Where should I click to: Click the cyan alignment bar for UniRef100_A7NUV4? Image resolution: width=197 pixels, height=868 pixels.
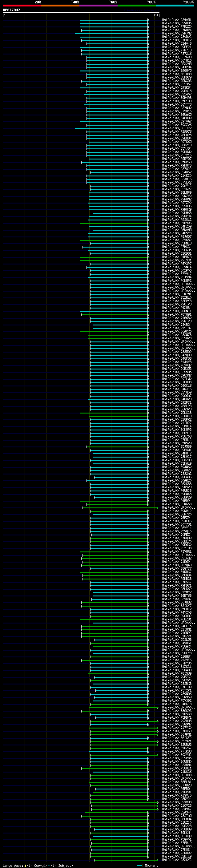click(115, 30)
